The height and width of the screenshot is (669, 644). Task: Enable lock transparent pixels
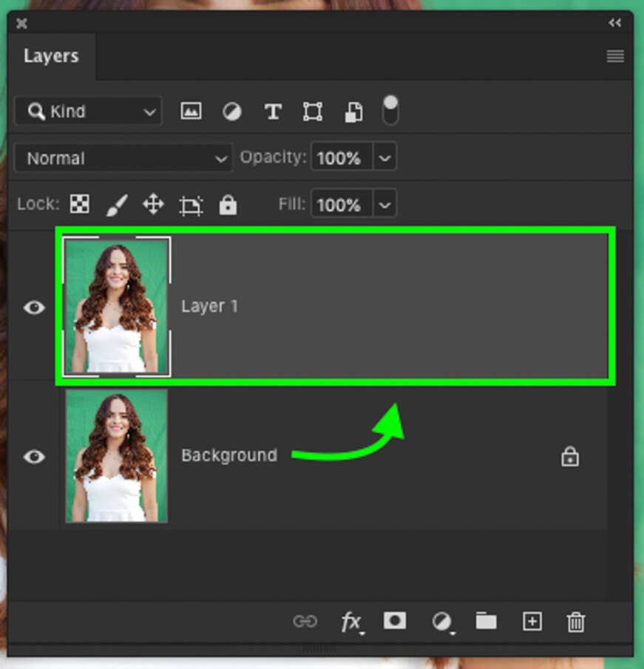pyautogui.click(x=79, y=204)
